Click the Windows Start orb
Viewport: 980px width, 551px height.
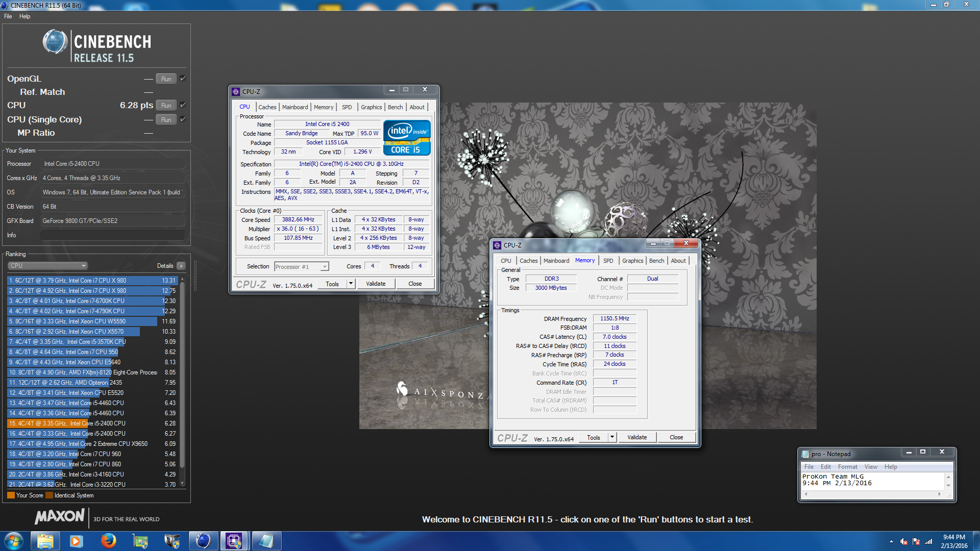click(13, 541)
